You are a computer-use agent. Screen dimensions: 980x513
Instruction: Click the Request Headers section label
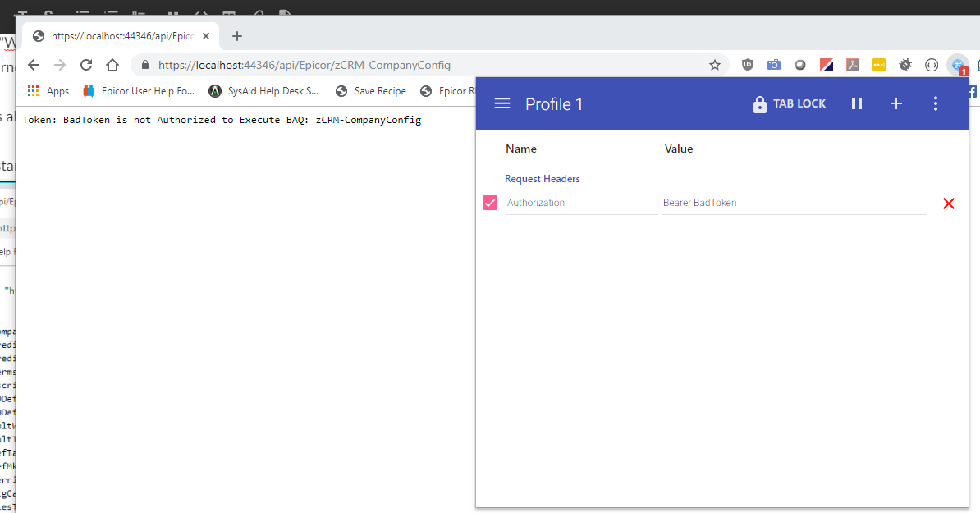(543, 179)
